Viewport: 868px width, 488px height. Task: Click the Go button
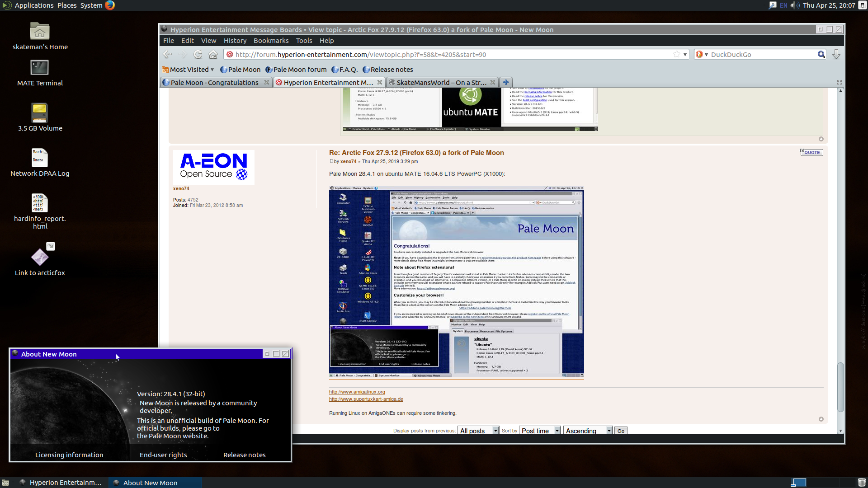(621, 431)
